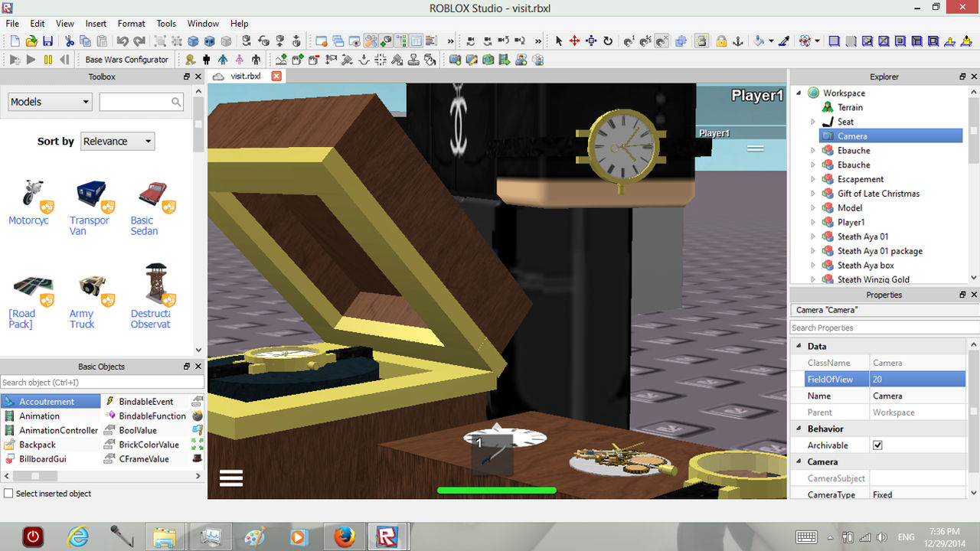Activate the red Move tool
Screen dimensions: 980x551
pyautogui.click(x=574, y=41)
